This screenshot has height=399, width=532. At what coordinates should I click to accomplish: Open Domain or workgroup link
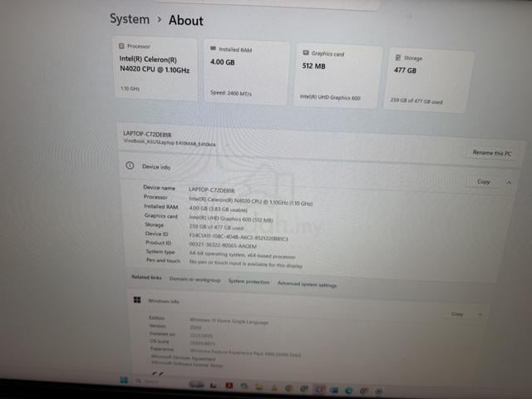coord(195,279)
